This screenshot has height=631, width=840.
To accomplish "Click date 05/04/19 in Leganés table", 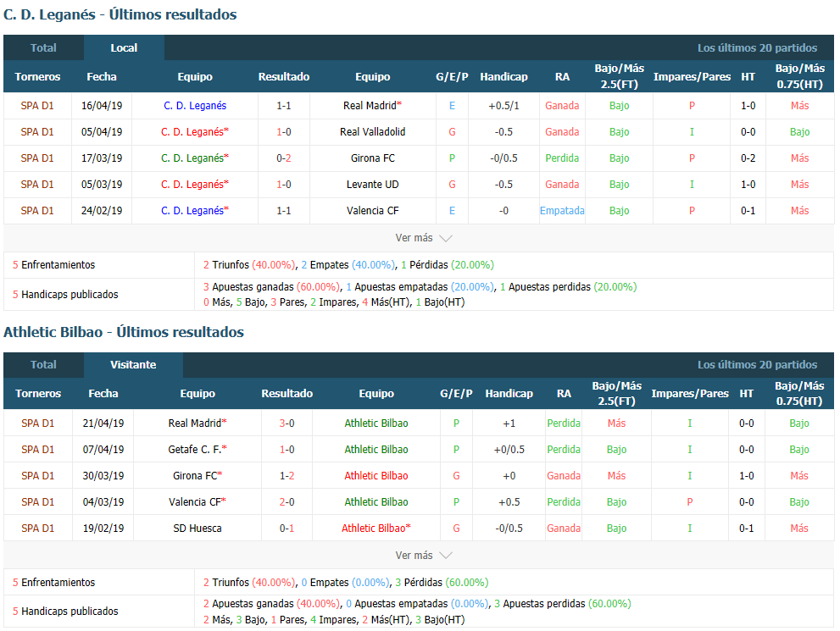I will [102, 131].
